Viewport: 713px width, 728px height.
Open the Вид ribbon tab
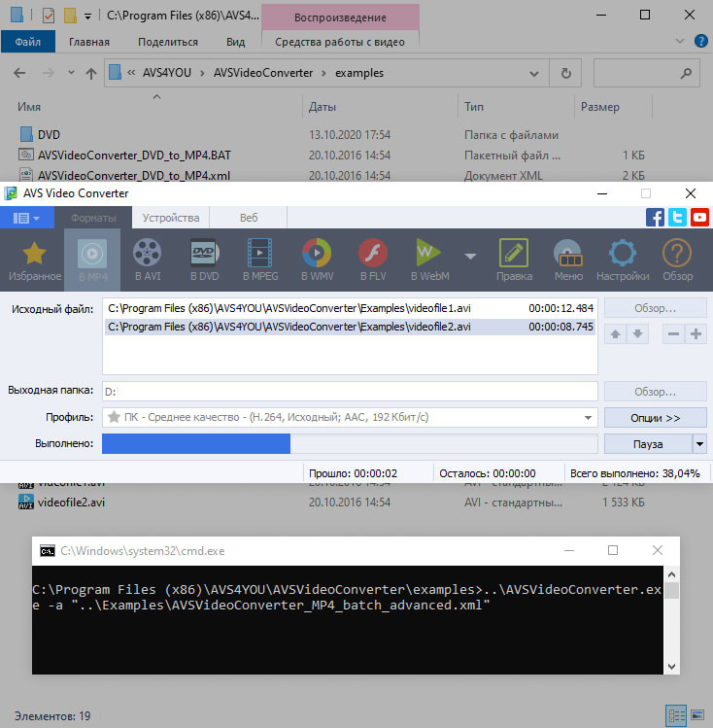[236, 42]
